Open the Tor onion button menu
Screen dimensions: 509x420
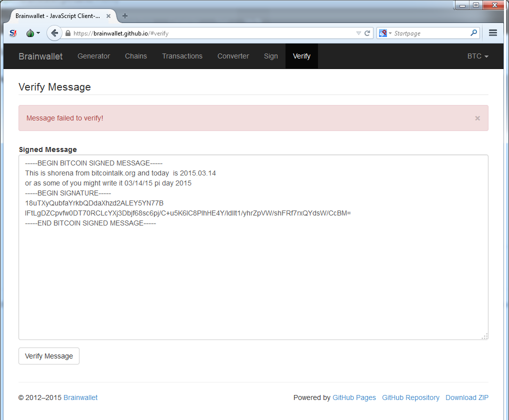33,33
